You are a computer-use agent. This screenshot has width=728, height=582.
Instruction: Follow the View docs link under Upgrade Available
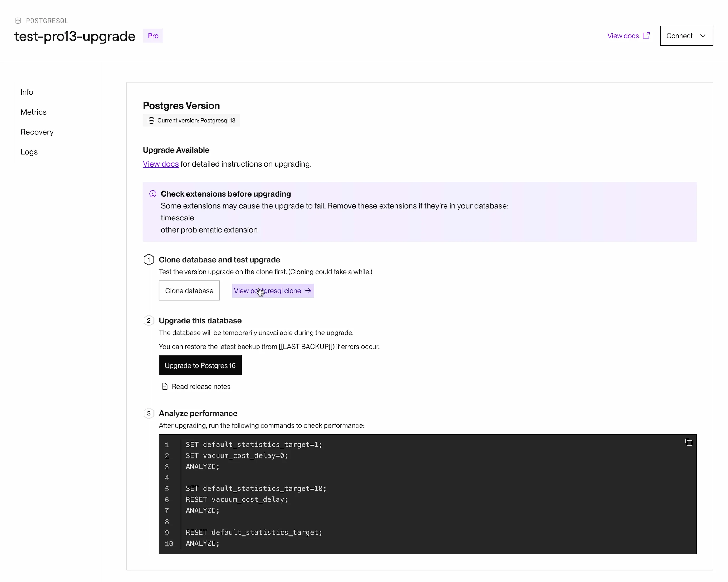click(161, 164)
